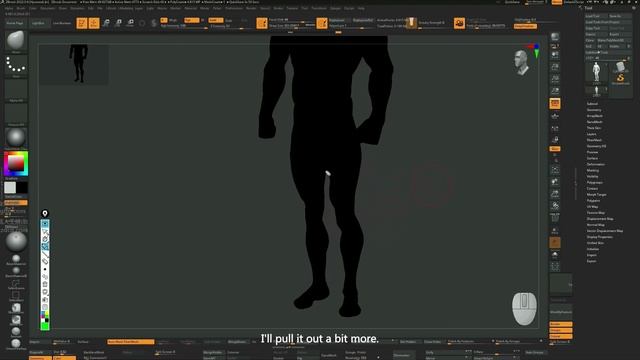Image resolution: width=640 pixels, height=360 pixels.
Task: Toggle Transp transparency mode
Action: 555,231
